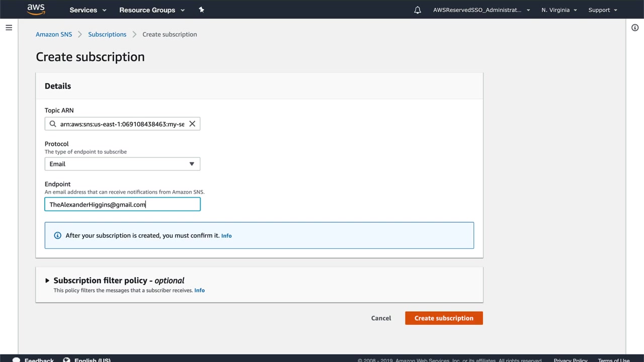This screenshot has width=644, height=362.
Task: Go to Amazon SNS breadcrumb link
Action: [x=54, y=34]
